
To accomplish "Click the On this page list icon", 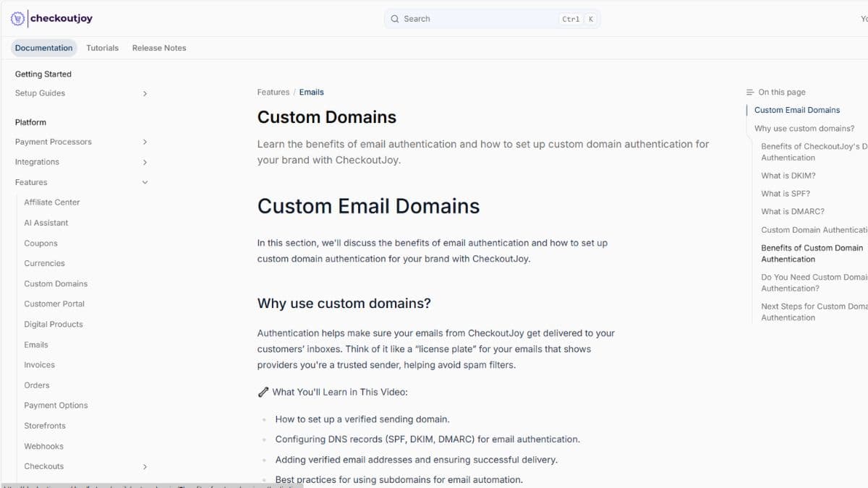I will [x=750, y=93].
